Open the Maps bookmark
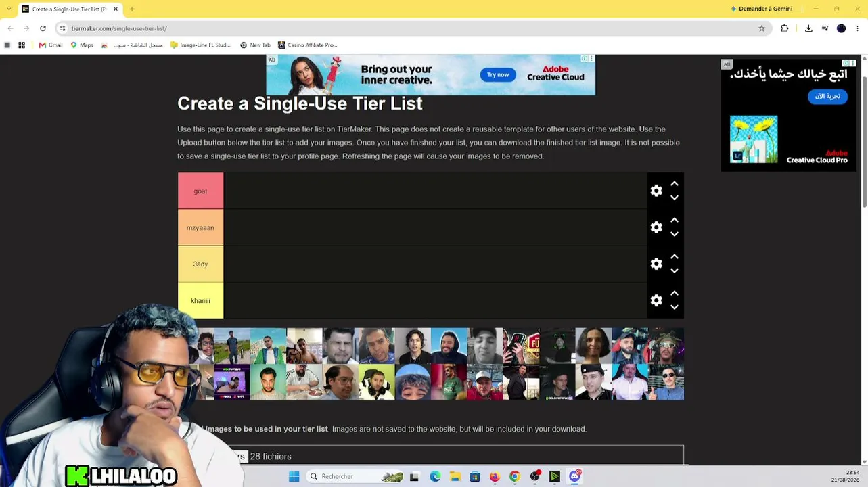The height and width of the screenshot is (487, 868). (x=82, y=45)
